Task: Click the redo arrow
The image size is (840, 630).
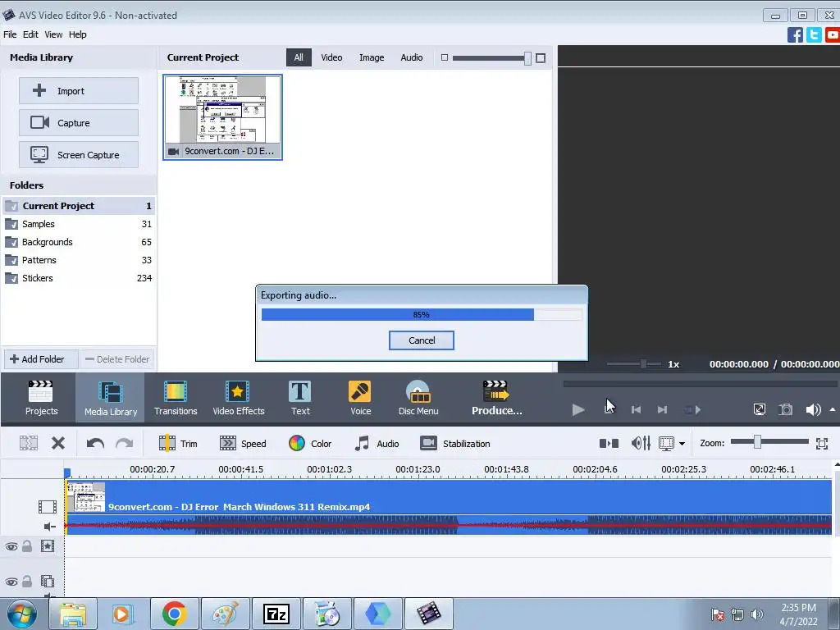Action: [125, 443]
